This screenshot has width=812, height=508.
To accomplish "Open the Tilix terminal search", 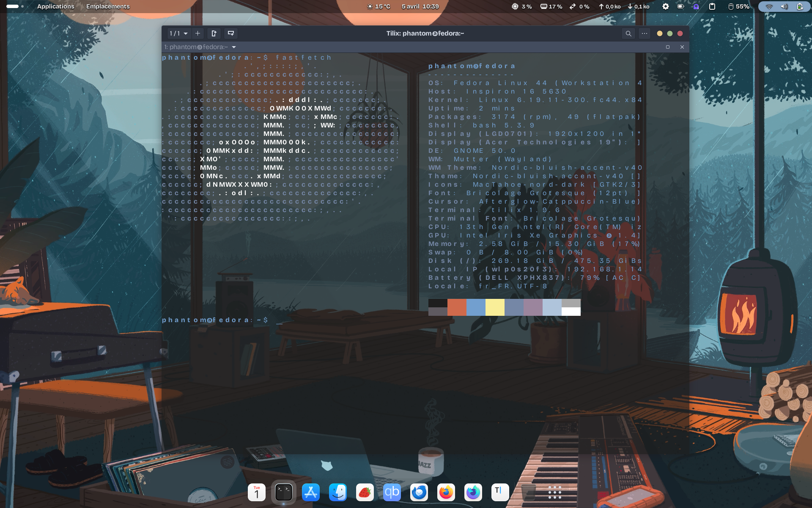I will (x=628, y=33).
